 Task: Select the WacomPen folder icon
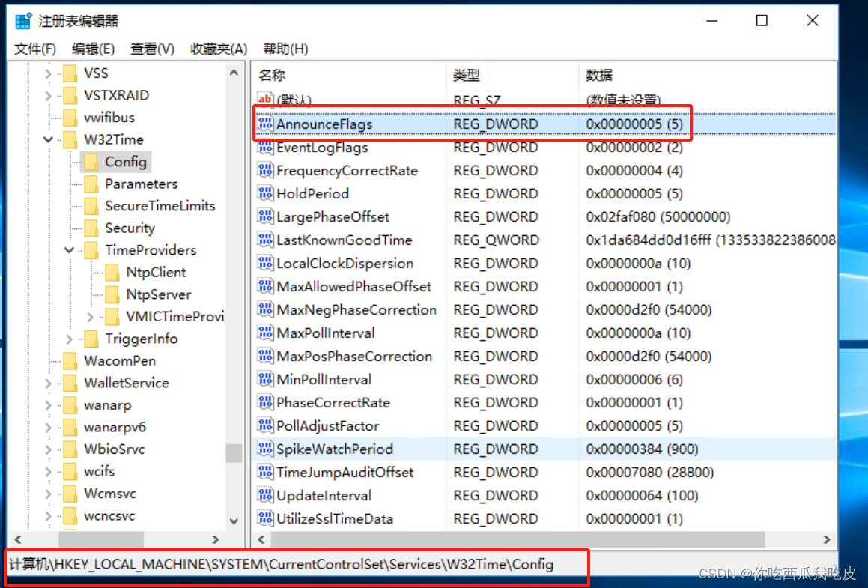tap(72, 360)
